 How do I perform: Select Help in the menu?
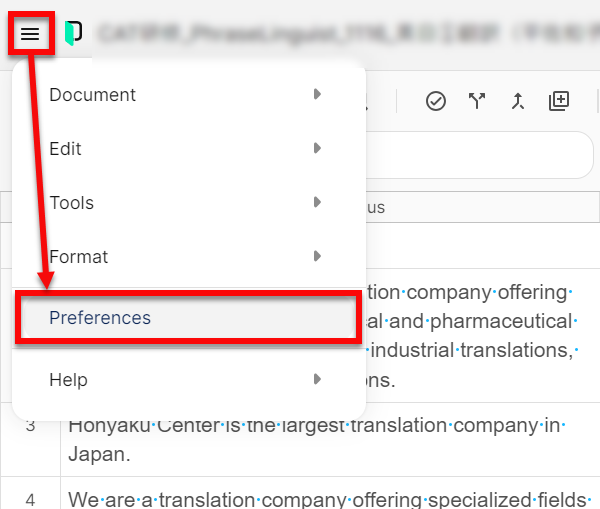coord(68,380)
